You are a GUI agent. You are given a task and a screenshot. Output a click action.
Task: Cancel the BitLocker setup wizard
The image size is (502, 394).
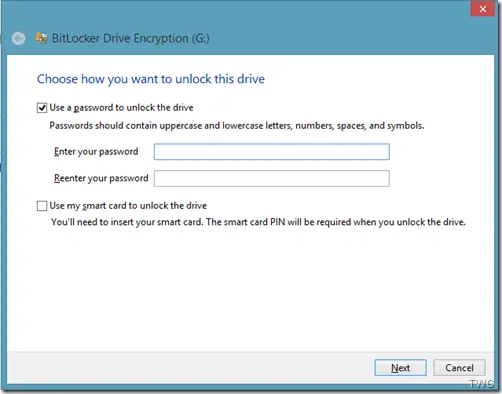point(459,368)
